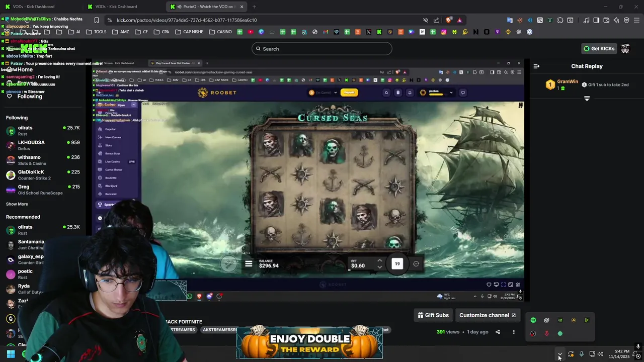Open the NVIDIA icon in tray overflow
The height and width of the screenshot is (362, 644).
(560, 320)
